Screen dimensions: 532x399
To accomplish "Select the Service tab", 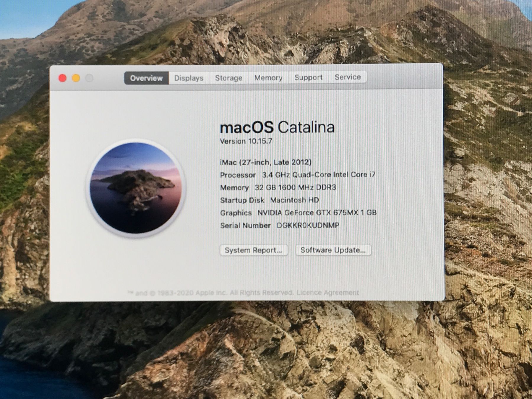I will (x=348, y=77).
